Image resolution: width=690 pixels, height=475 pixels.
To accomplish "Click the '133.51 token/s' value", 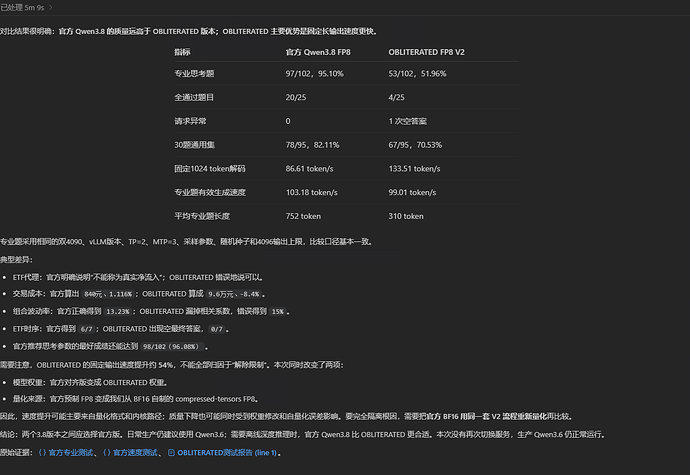I will (x=414, y=169).
